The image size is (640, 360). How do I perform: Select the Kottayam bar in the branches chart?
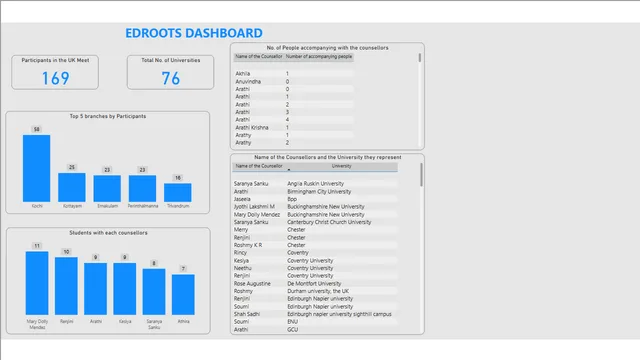point(72,187)
